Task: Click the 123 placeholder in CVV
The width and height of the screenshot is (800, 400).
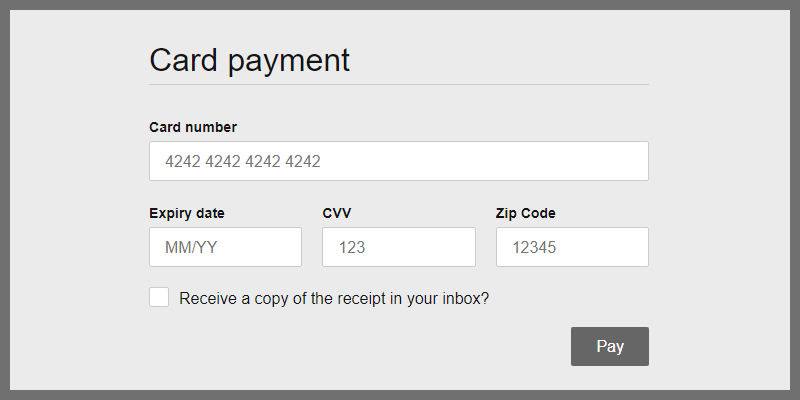Action: click(x=352, y=248)
